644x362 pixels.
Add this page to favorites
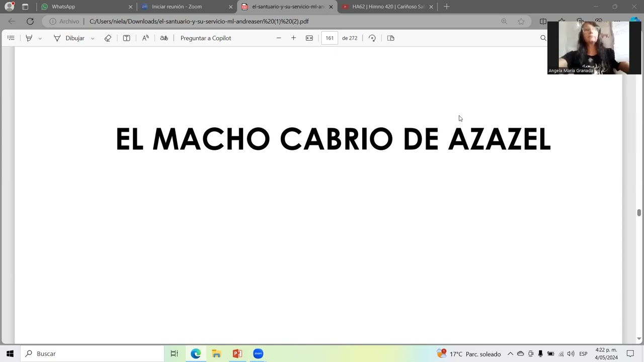(x=521, y=21)
